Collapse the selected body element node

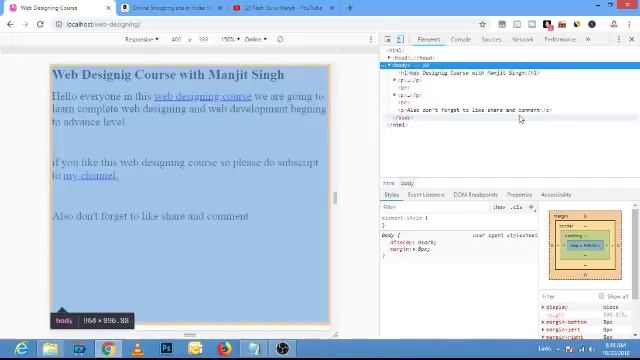pos(389,65)
